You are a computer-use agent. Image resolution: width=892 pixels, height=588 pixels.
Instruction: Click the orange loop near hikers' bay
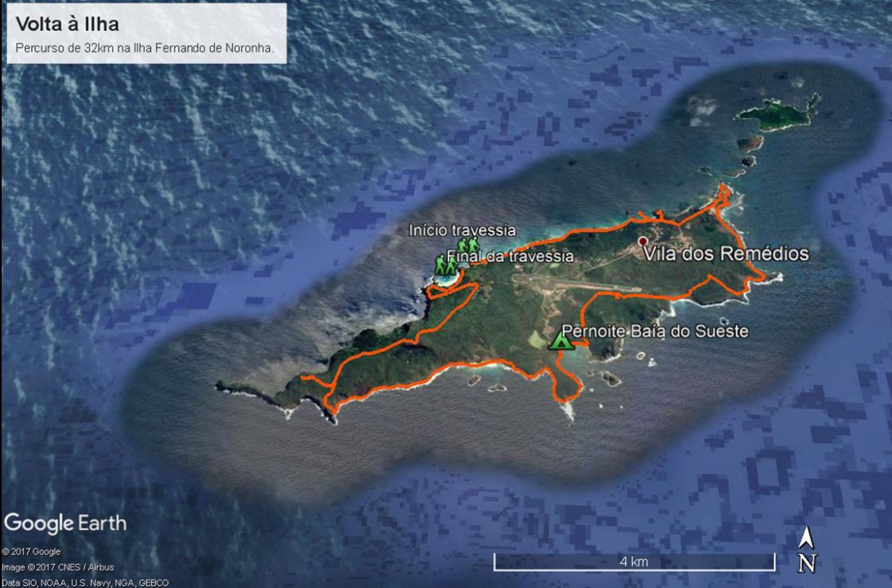click(x=451, y=289)
